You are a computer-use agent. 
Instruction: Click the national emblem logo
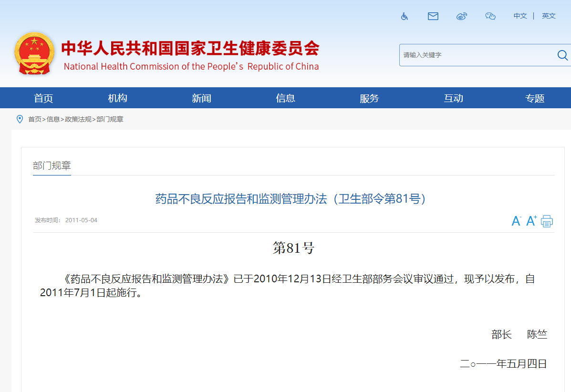pos(35,53)
